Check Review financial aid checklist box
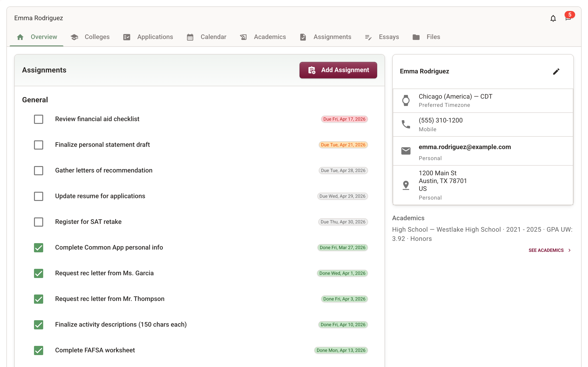The width and height of the screenshot is (588, 367). (38, 119)
